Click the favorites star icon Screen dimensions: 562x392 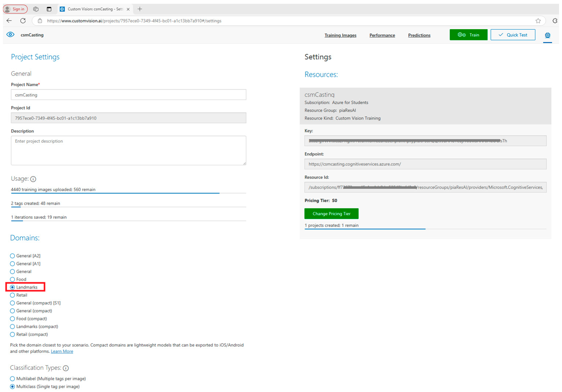coord(538,21)
